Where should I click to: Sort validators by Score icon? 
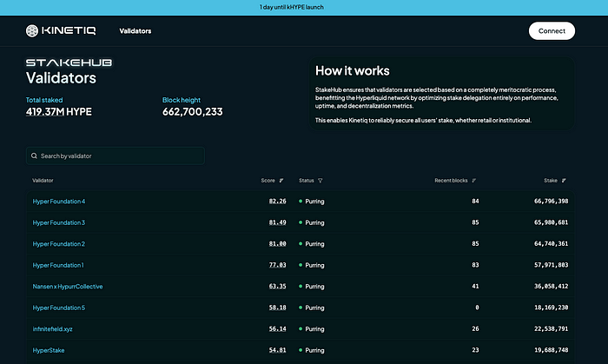pyautogui.click(x=281, y=181)
